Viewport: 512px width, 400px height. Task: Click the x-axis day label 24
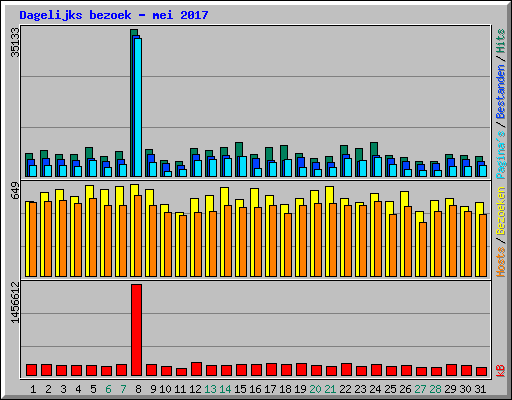point(375,389)
